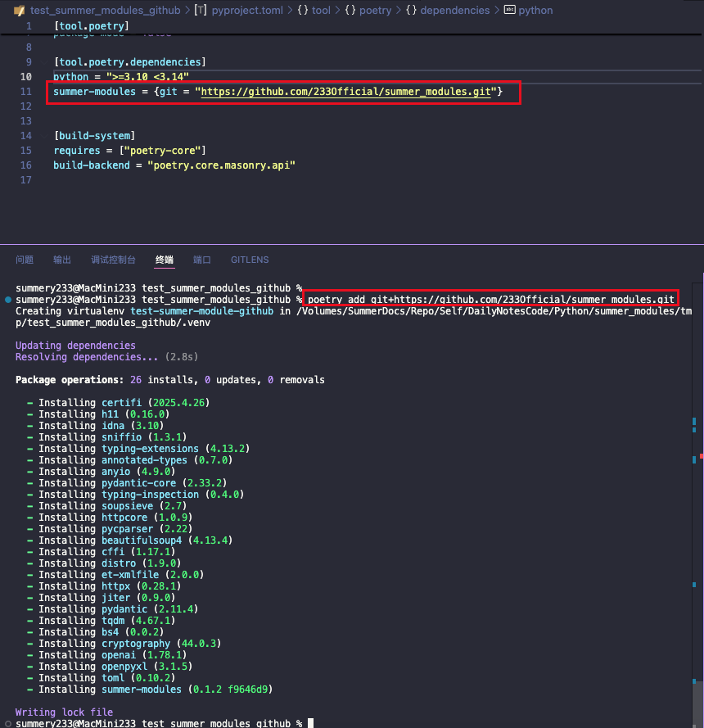704x728 pixels.
Task: Click the TOML file type icon
Action: (x=200, y=10)
